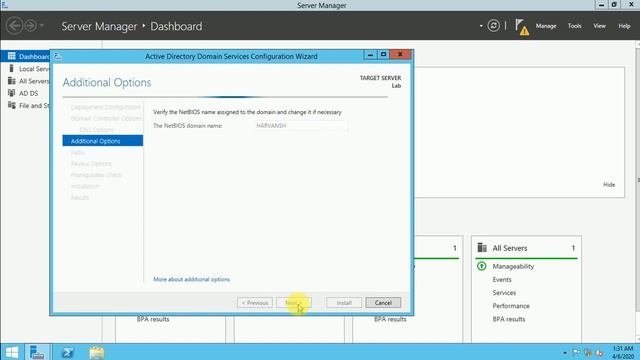This screenshot has height=360, width=640.
Task: Open the View menu
Action: click(599, 26)
